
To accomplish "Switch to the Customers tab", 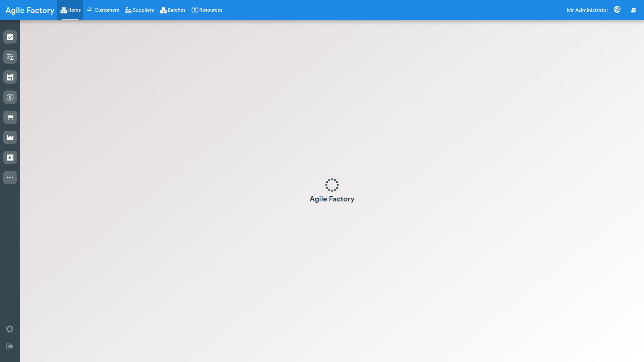I will point(103,10).
